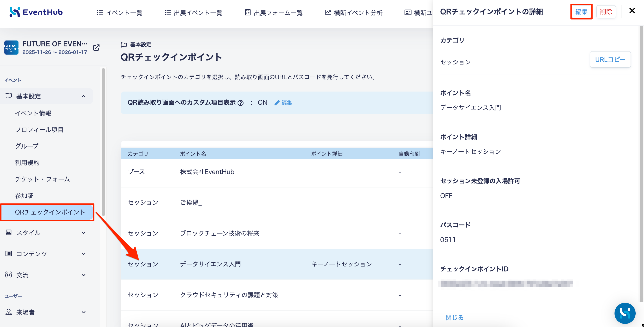Click the キーノートセッション cell in table
This screenshot has height=327, width=644.
[x=342, y=264]
